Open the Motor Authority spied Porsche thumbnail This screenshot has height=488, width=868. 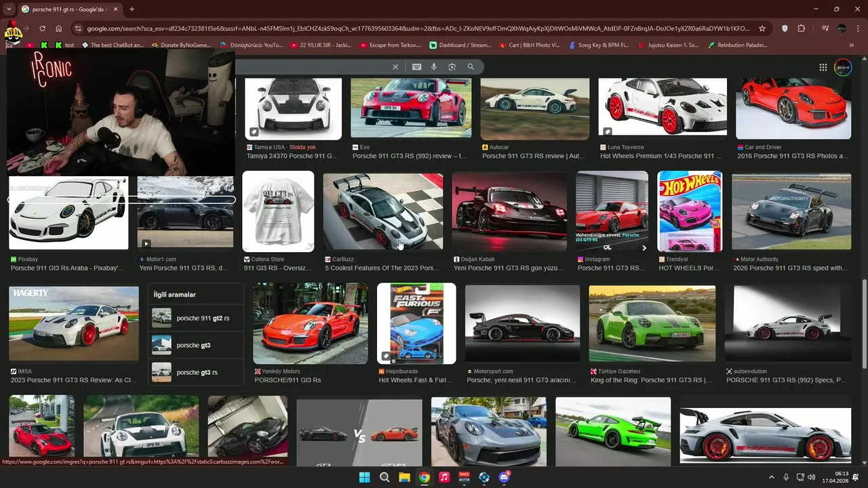click(791, 211)
